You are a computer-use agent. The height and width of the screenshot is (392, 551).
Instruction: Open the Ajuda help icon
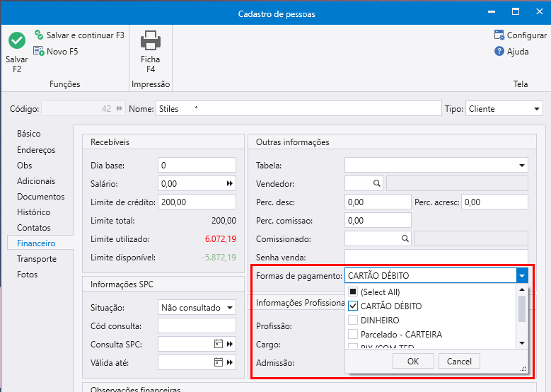coord(499,52)
